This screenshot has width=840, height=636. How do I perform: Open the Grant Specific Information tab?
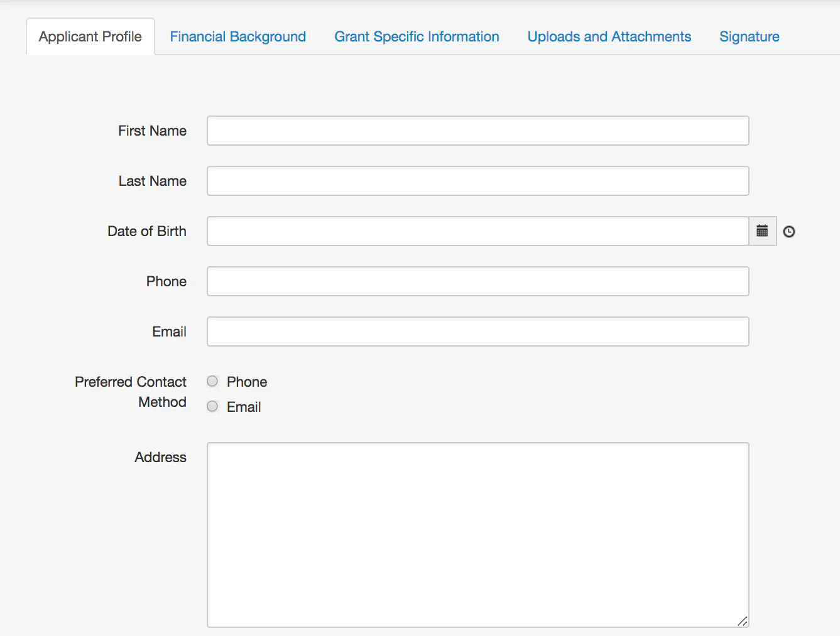[x=417, y=36]
